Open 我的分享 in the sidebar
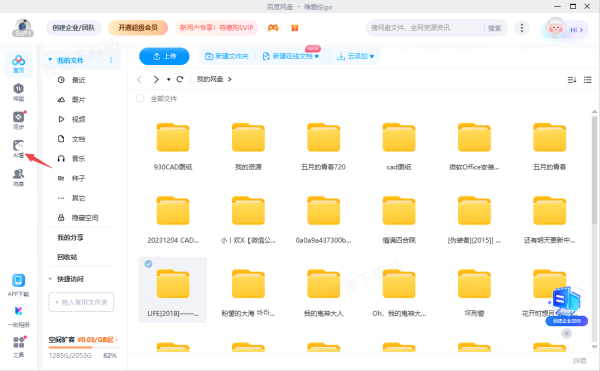 click(x=70, y=238)
